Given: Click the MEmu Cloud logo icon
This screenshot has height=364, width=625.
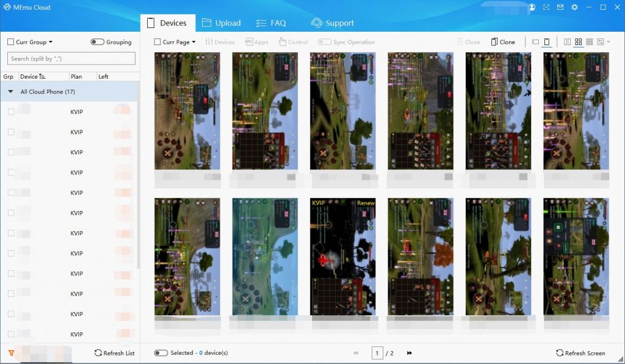Looking at the screenshot, I should click(7, 7).
